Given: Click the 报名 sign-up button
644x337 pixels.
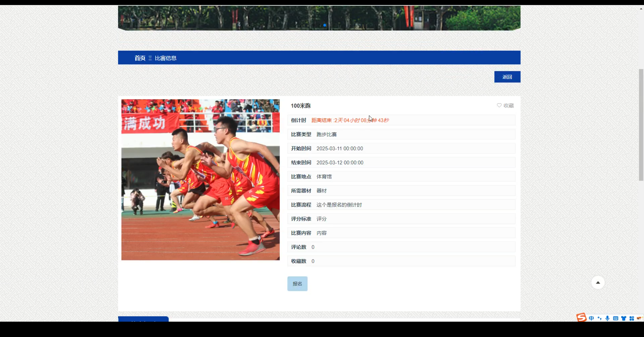Looking at the screenshot, I should coord(297,284).
